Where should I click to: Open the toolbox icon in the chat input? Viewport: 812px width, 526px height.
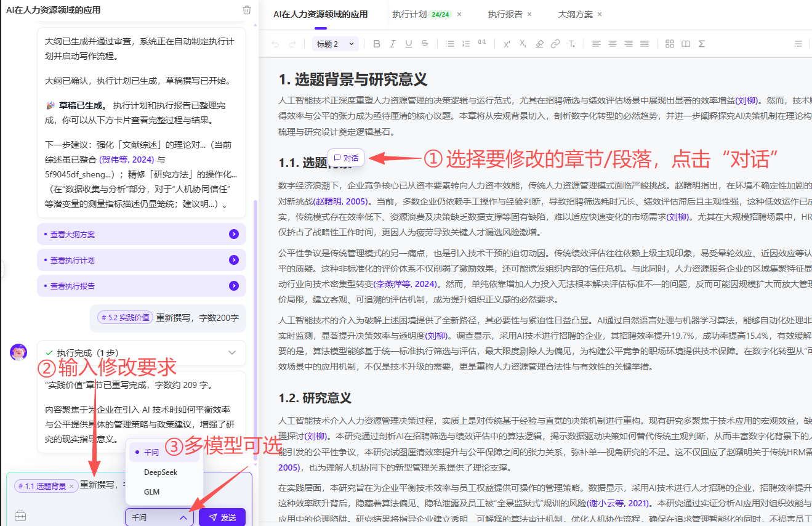pyautogui.click(x=20, y=516)
